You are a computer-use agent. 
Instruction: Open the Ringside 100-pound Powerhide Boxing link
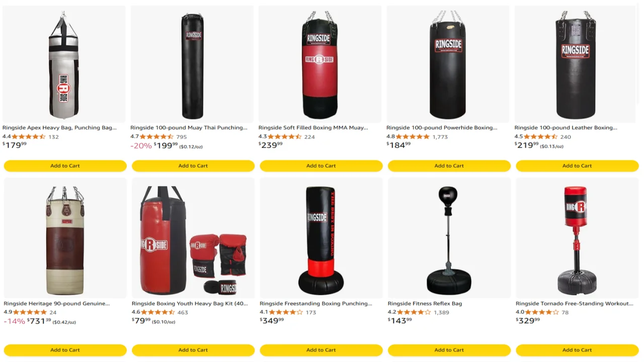click(x=442, y=128)
